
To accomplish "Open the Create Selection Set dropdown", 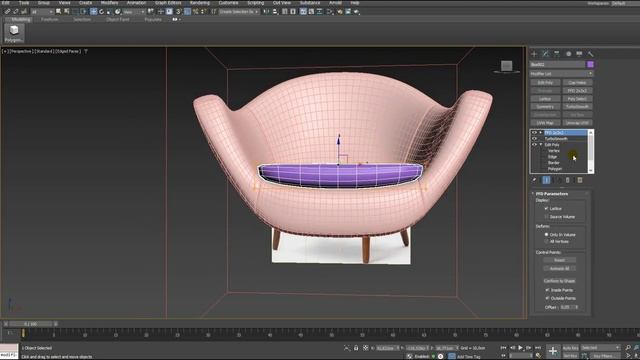I will (x=239, y=11).
